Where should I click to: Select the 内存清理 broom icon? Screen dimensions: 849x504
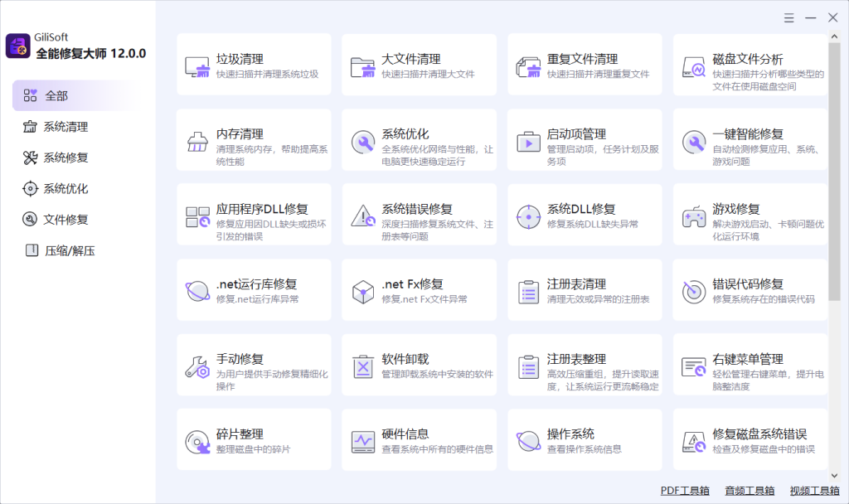coord(197,142)
